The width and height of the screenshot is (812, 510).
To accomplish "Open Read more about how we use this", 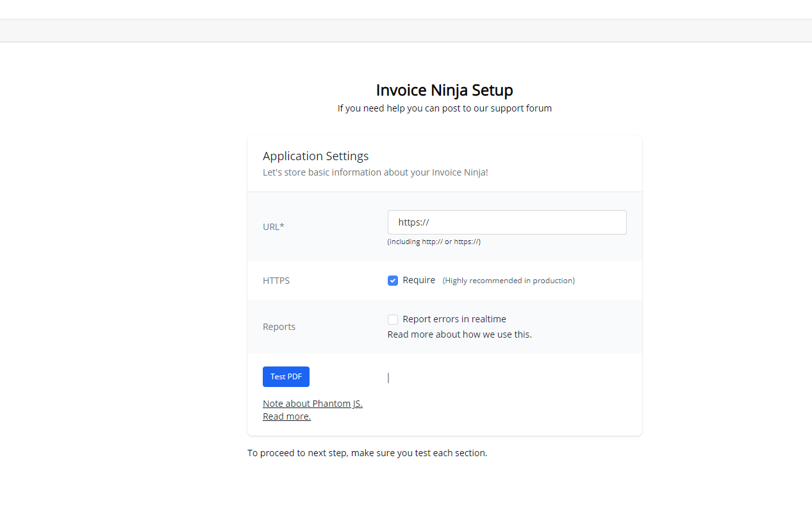I will (460, 334).
